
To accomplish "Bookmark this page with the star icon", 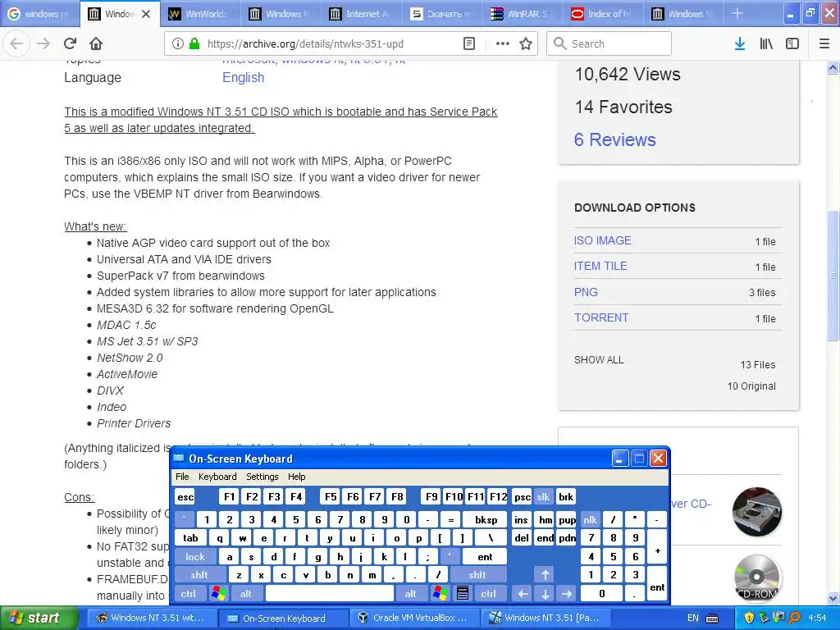I will [x=526, y=44].
